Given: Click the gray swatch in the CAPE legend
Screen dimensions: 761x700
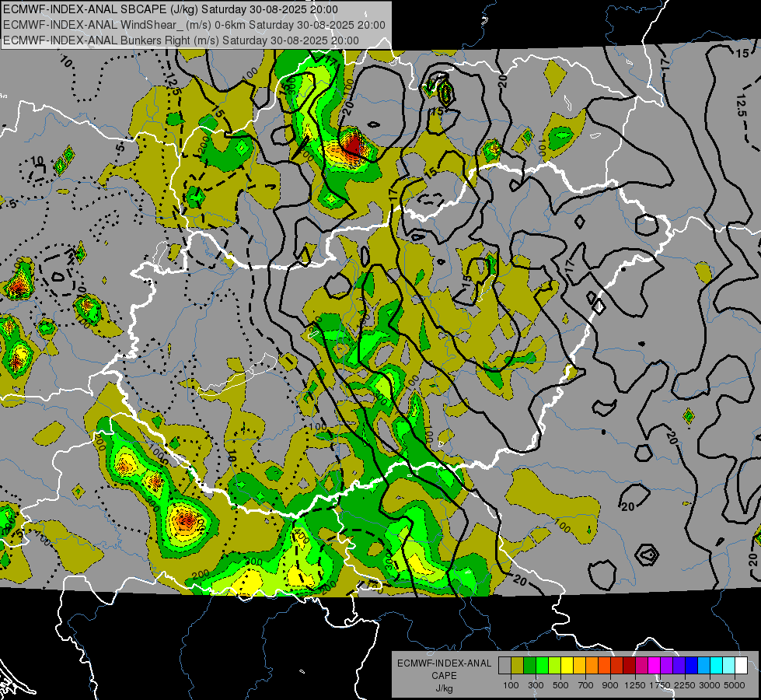Looking at the screenshot, I should 504,665.
